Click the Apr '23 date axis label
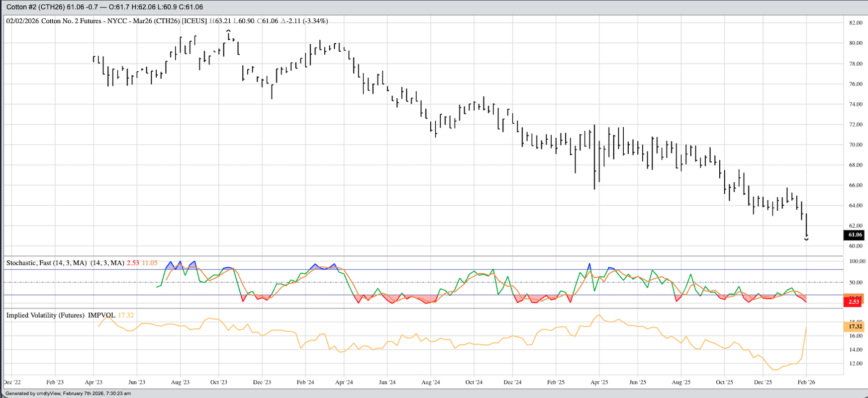 pyautogui.click(x=94, y=382)
